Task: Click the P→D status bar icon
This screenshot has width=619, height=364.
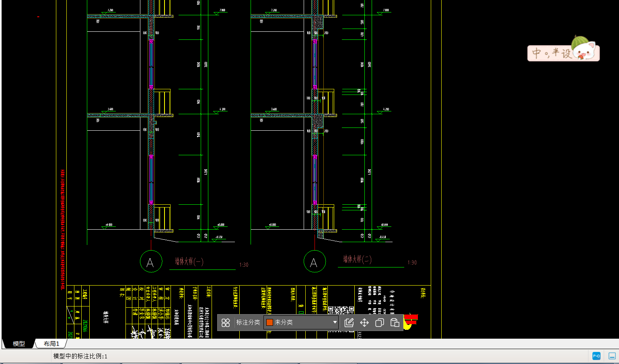Action: [x=596, y=356]
